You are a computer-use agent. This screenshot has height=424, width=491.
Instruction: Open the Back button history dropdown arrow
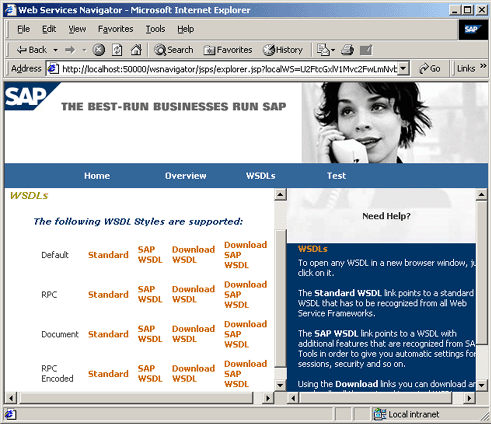(x=55, y=50)
